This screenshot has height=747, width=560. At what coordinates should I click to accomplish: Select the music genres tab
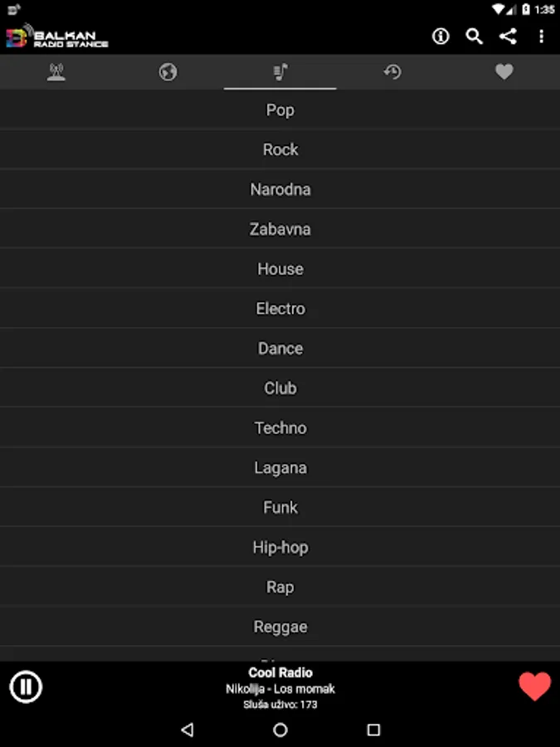tap(280, 72)
